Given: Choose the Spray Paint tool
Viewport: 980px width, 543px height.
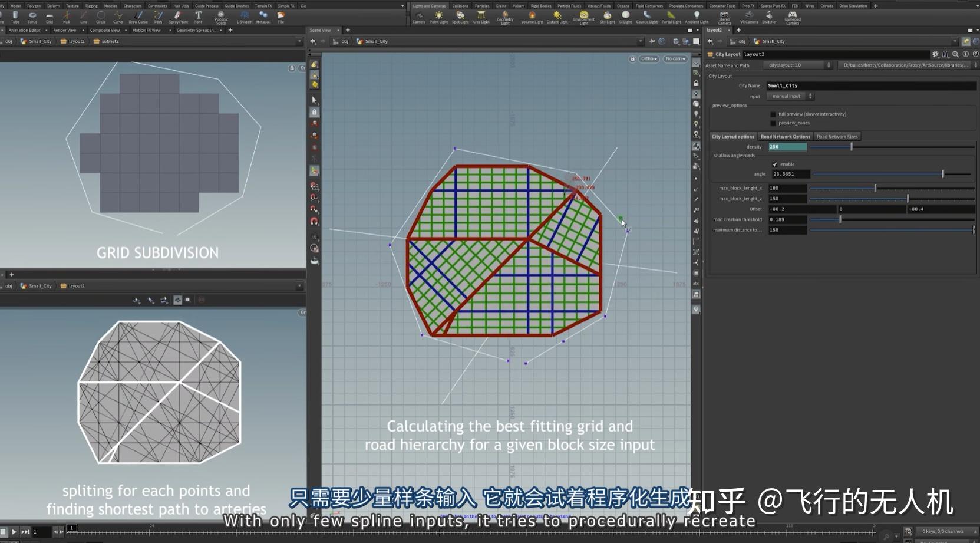Looking at the screenshot, I should pos(178,17).
